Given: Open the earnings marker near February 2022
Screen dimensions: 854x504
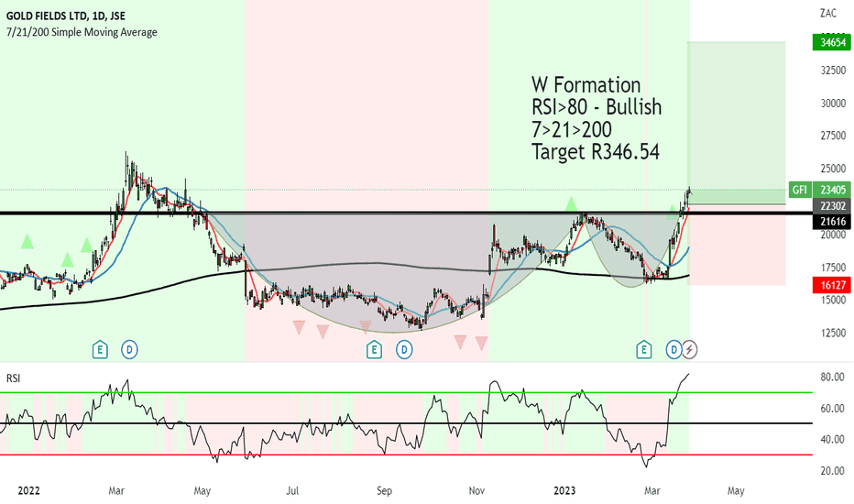Looking at the screenshot, I should click(x=100, y=349).
